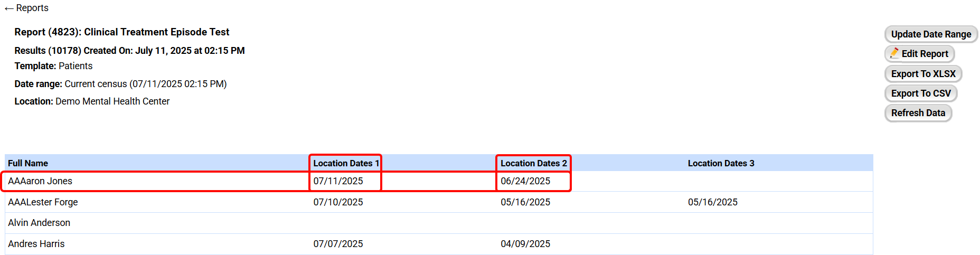Click the Refresh Data button
980x255 pixels.
918,113
